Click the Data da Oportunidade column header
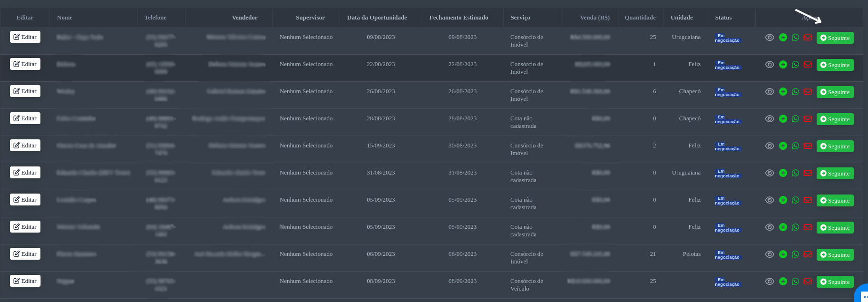868x302 pixels. (x=377, y=18)
